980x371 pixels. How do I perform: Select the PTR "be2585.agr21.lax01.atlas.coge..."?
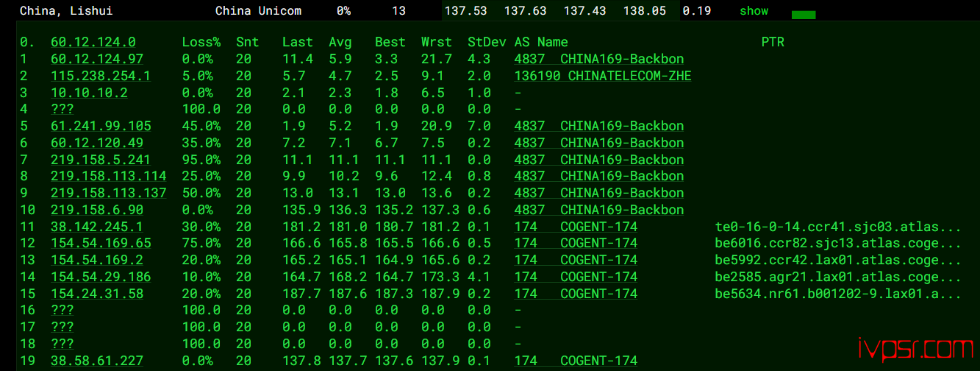click(x=838, y=277)
